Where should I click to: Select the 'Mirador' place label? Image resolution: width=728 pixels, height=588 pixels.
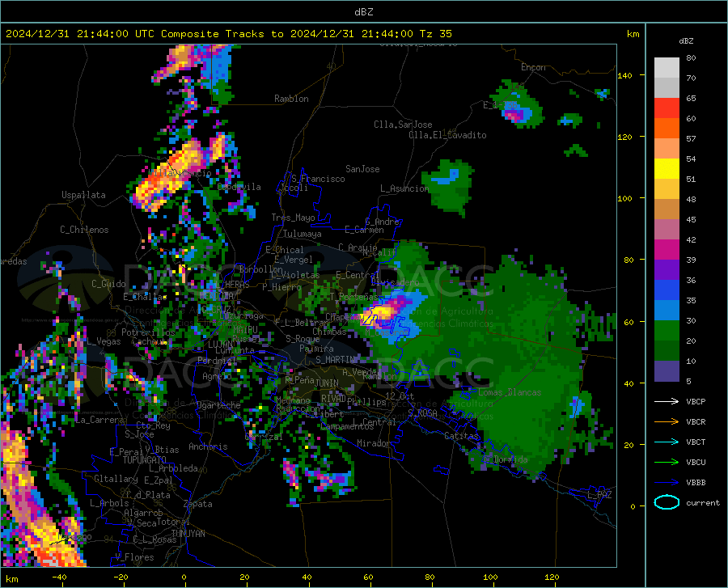373,443
